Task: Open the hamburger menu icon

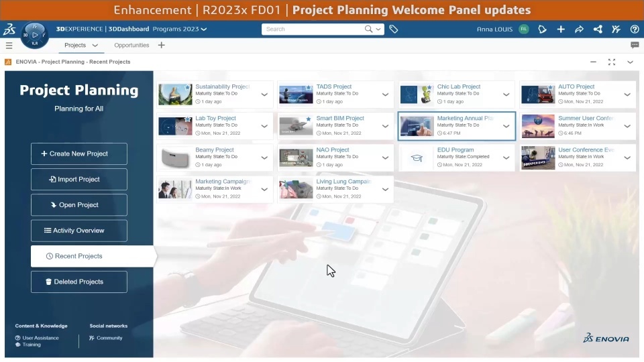Action: [x=9, y=46]
